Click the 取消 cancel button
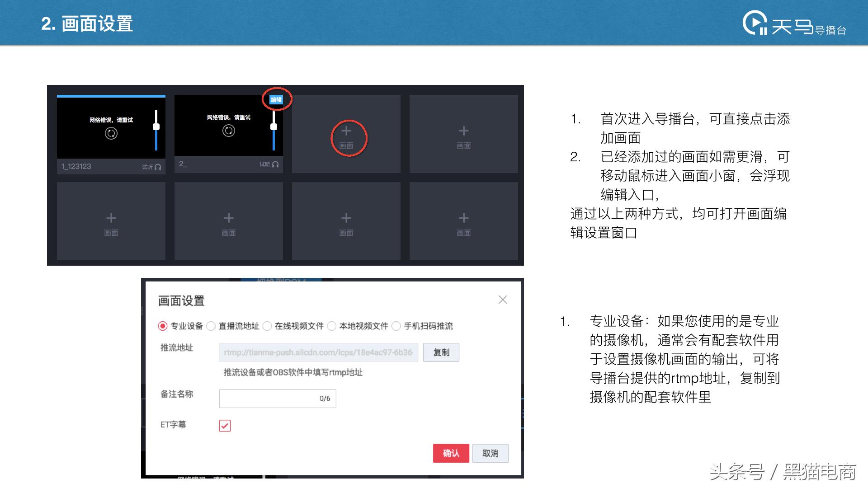The height and width of the screenshot is (488, 868). 491,453
